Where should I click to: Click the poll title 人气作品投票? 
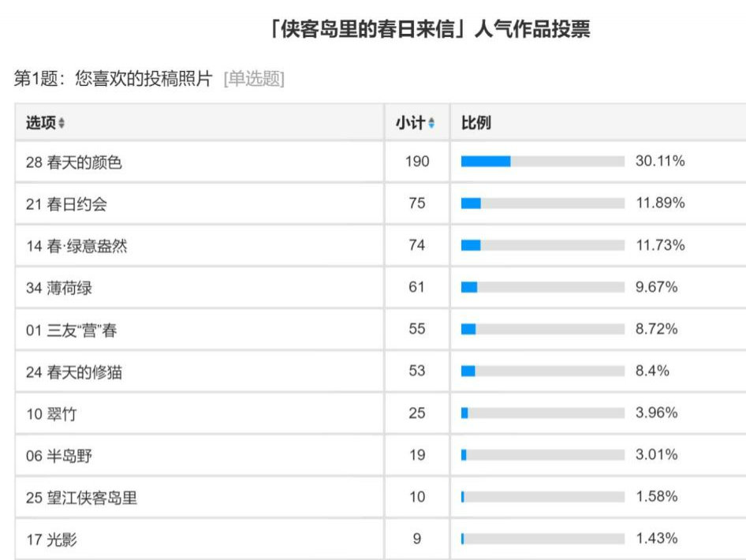(x=532, y=29)
